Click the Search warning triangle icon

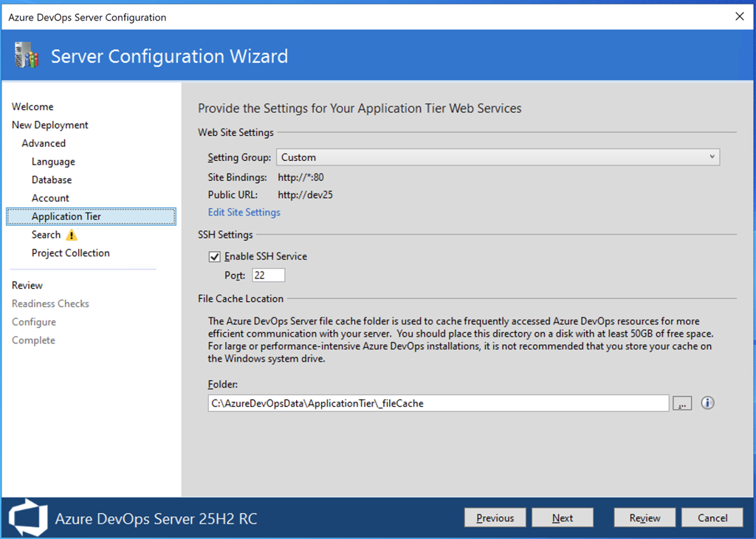pos(71,235)
